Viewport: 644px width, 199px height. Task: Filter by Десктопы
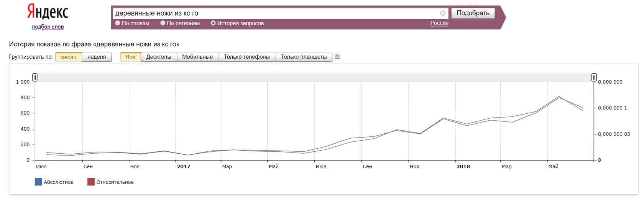159,57
